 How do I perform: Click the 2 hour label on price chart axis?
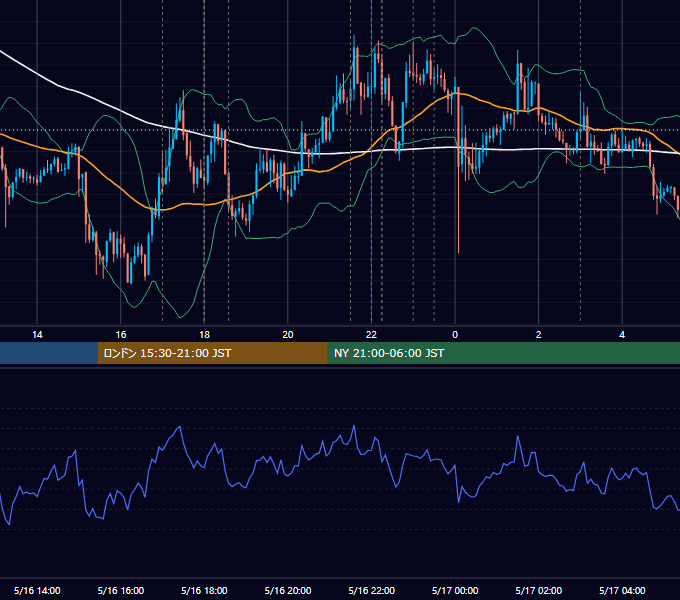point(539,335)
